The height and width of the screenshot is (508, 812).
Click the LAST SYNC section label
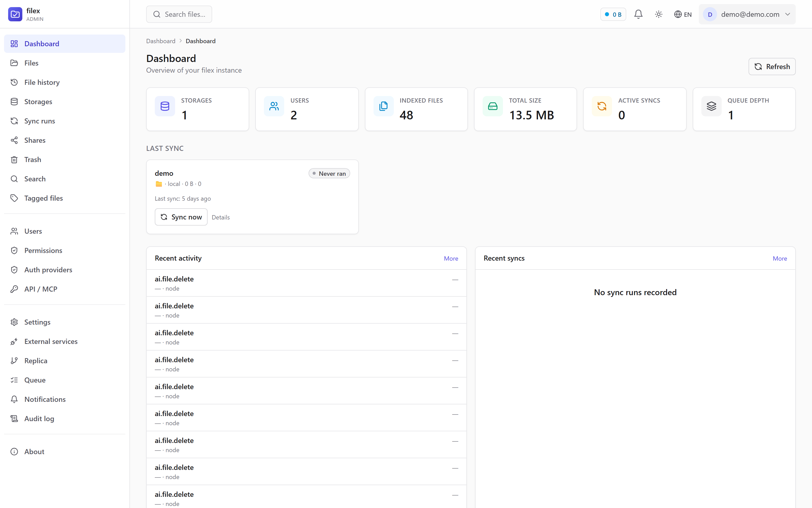click(x=165, y=149)
